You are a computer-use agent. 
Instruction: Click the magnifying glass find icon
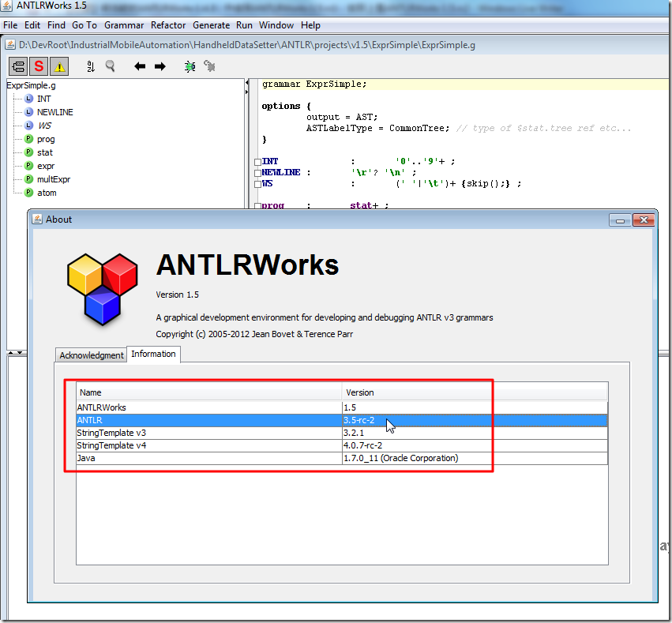click(110, 66)
